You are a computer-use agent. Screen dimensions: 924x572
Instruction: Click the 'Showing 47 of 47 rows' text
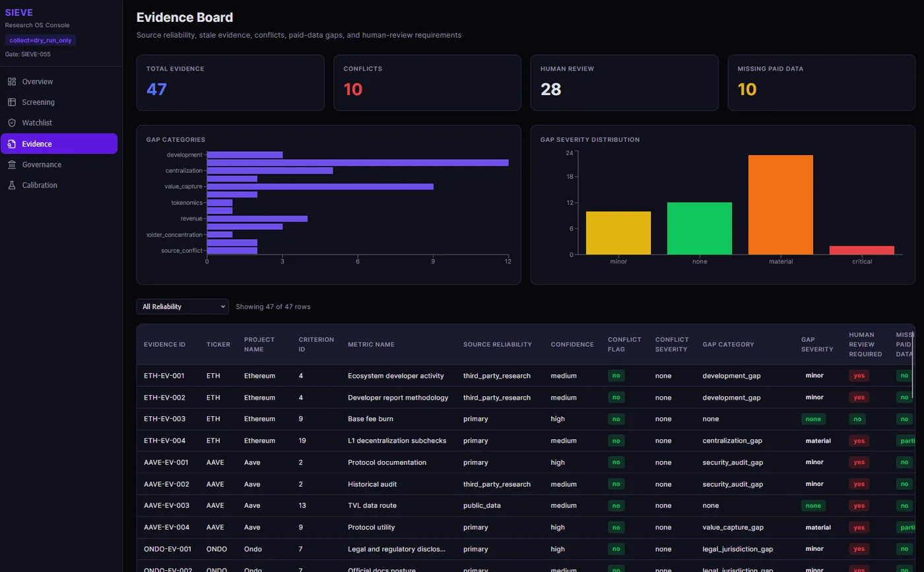tap(273, 306)
